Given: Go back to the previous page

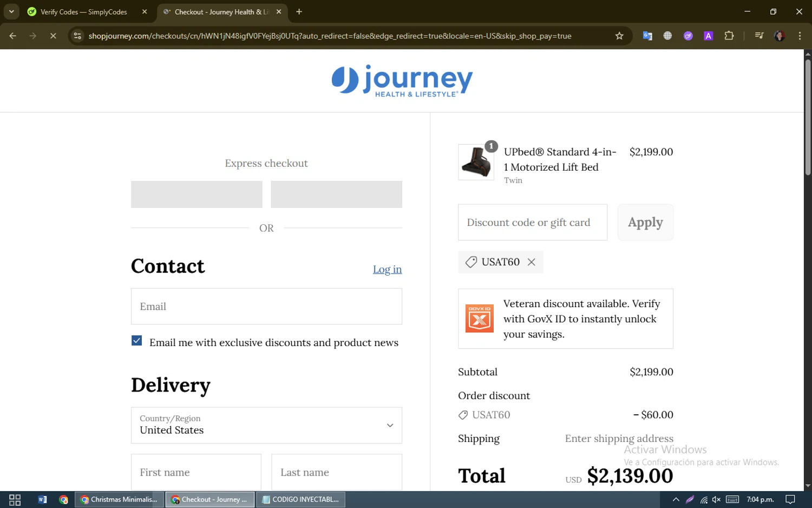Looking at the screenshot, I should (x=13, y=36).
